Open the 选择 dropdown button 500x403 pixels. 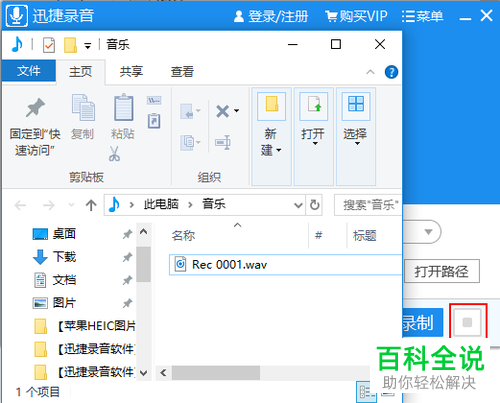pyautogui.click(x=356, y=137)
